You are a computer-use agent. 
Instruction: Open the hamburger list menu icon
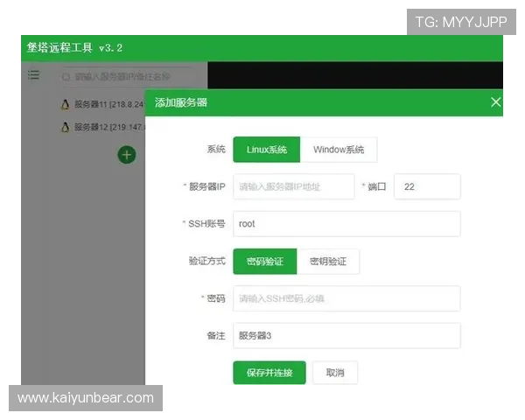[x=33, y=75]
